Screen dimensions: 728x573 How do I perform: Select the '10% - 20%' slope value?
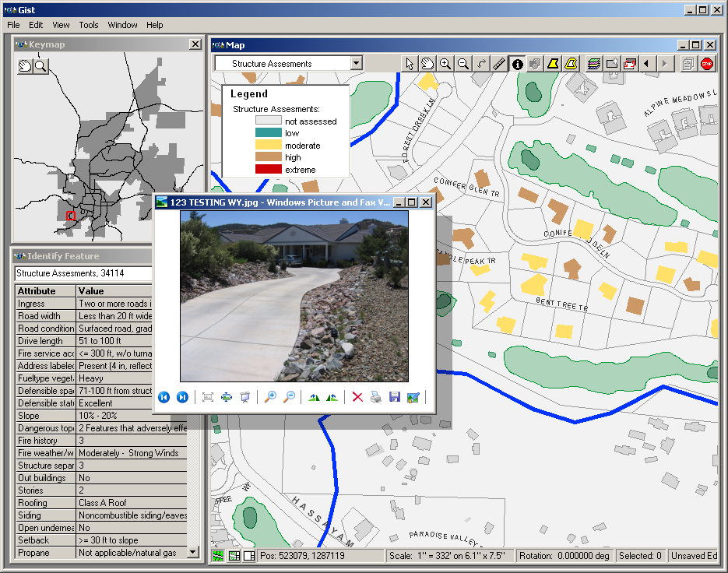[114, 416]
